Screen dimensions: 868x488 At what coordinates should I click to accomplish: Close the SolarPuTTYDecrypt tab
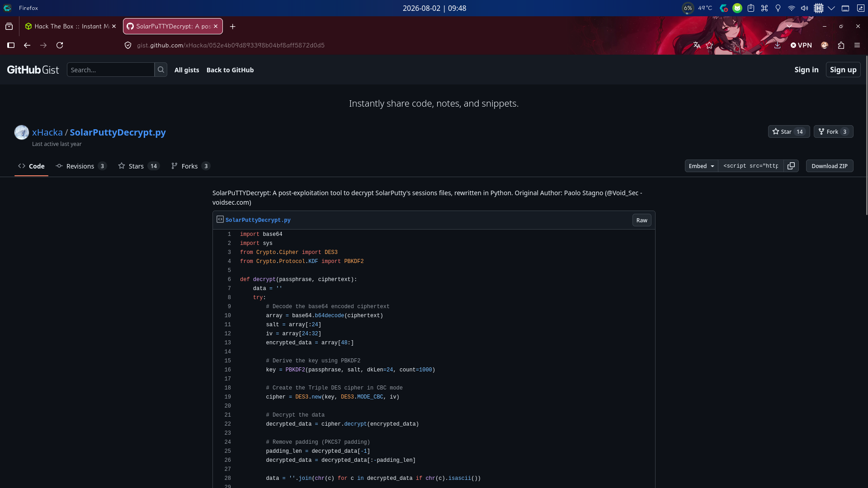point(216,26)
